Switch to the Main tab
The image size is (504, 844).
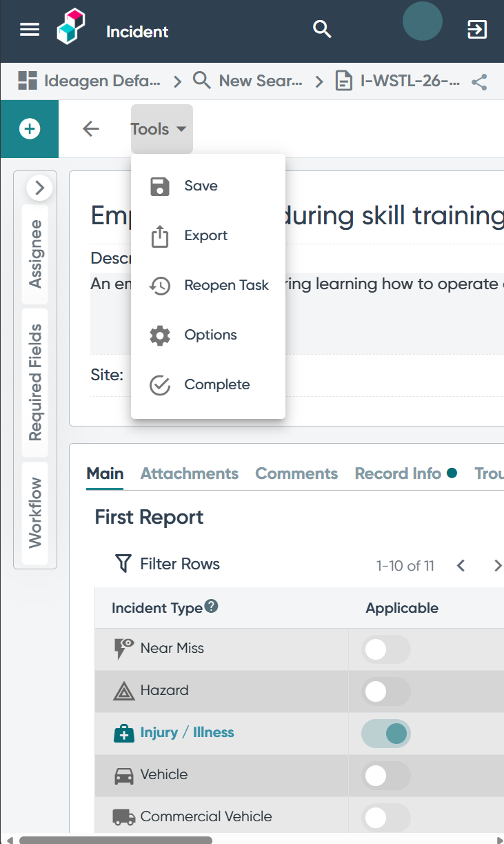pos(105,473)
